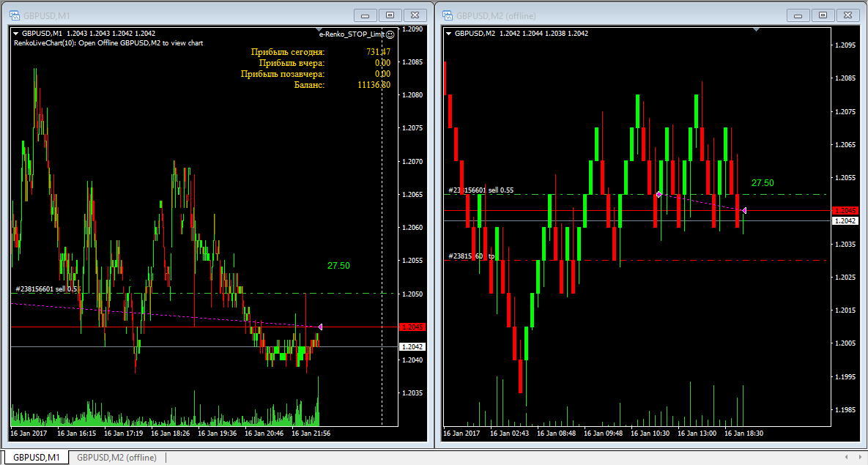Click the green 27.50 label in the M1 chart
868x465 pixels.
click(x=338, y=266)
